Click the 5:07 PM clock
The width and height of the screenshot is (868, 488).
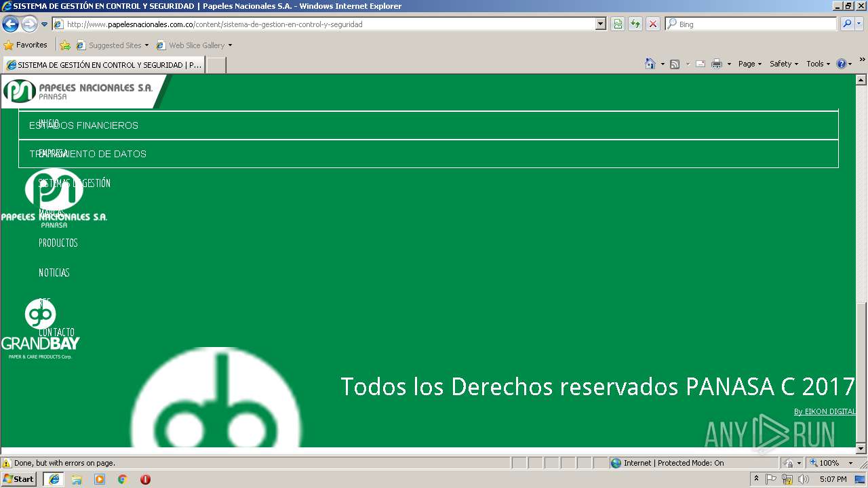(833, 479)
